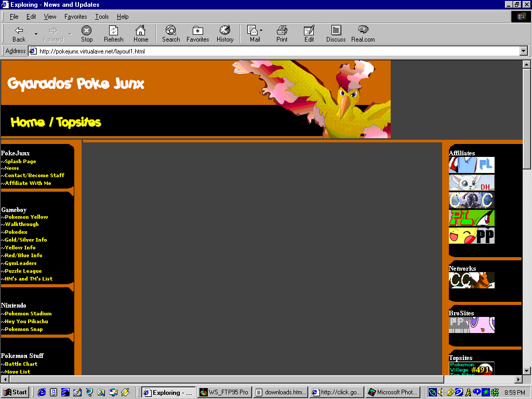The height and width of the screenshot is (399, 532).
Task: Click the vertical scrollbar up arrow
Action: (x=526, y=64)
